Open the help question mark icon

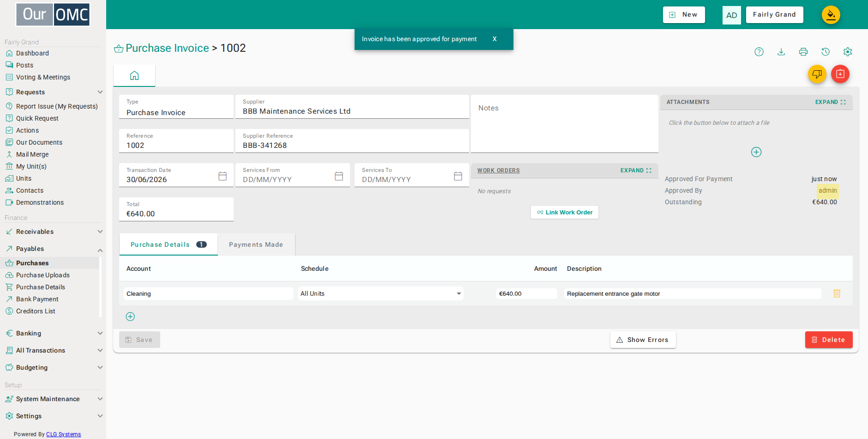(759, 52)
